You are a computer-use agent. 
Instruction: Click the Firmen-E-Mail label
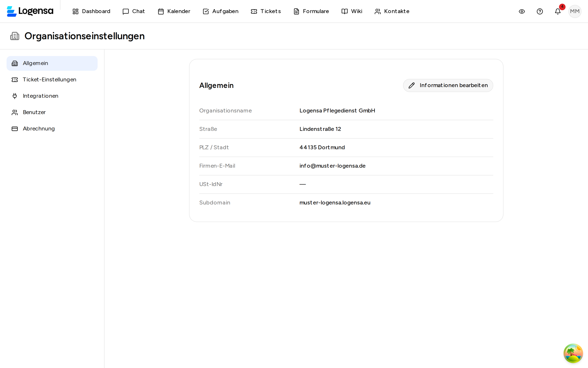tap(217, 166)
